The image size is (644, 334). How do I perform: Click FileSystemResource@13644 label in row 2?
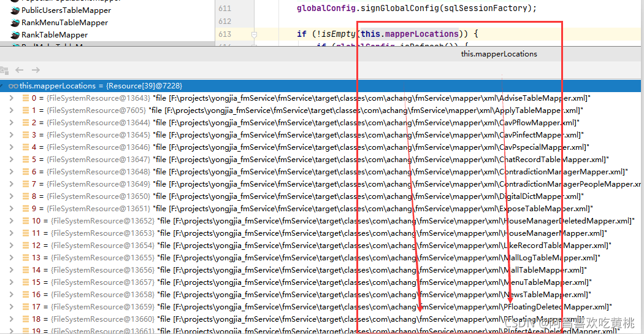(99, 123)
